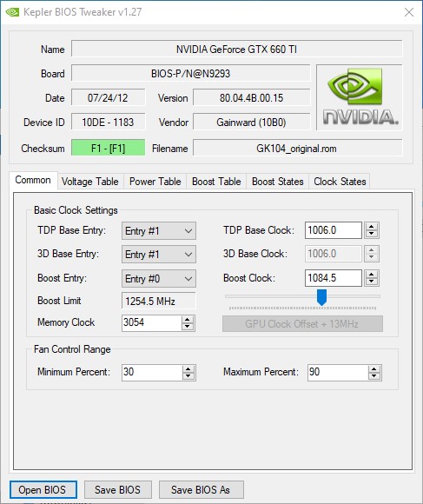This screenshot has width=423, height=504.
Task: Click the disabled 3D Base Clock field
Action: (x=334, y=254)
